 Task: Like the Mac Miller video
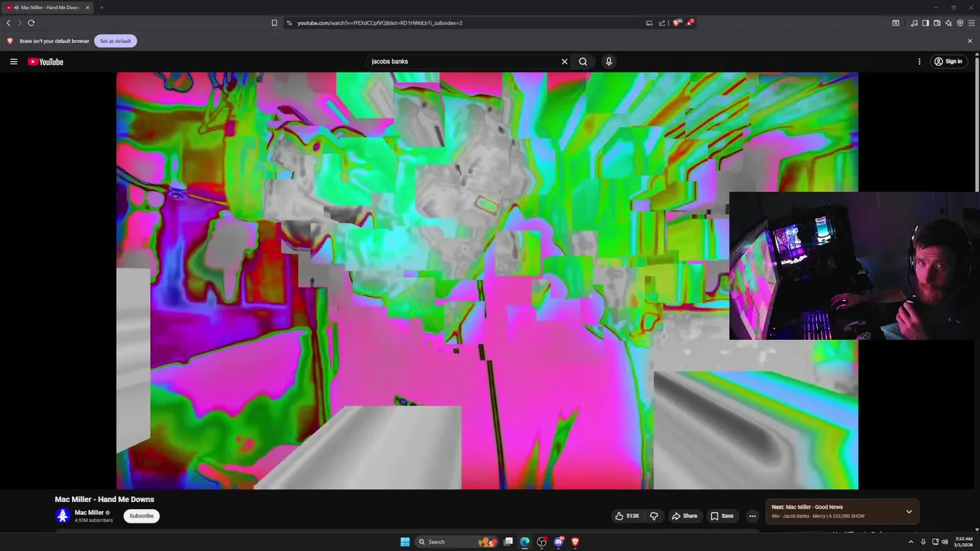pos(627,516)
